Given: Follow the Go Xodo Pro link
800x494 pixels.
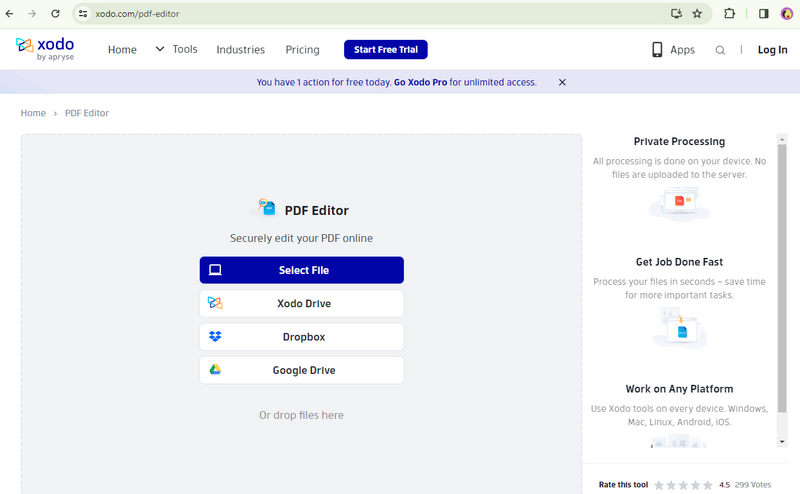Looking at the screenshot, I should point(420,82).
